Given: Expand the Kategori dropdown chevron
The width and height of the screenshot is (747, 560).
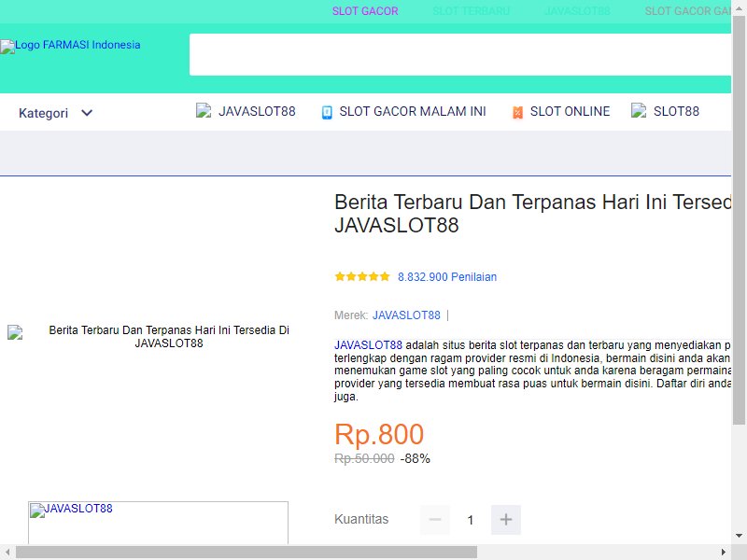Looking at the screenshot, I should pyautogui.click(x=87, y=113).
